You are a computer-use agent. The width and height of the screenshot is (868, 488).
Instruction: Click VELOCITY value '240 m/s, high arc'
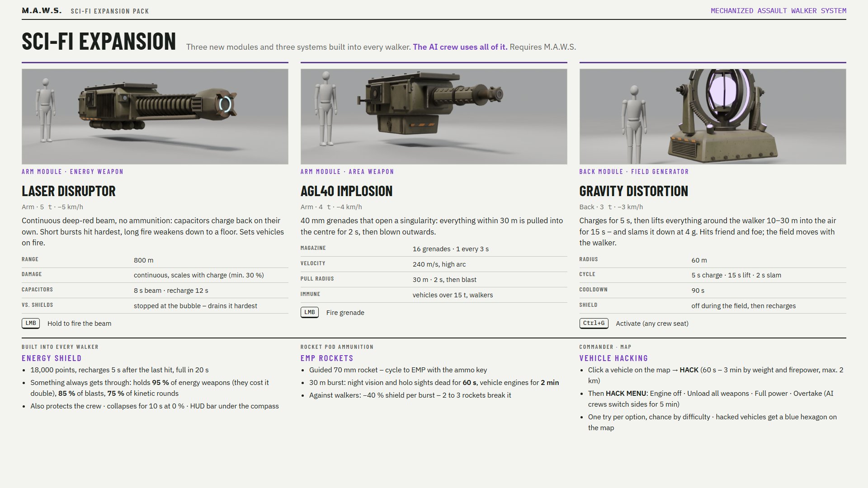(439, 264)
